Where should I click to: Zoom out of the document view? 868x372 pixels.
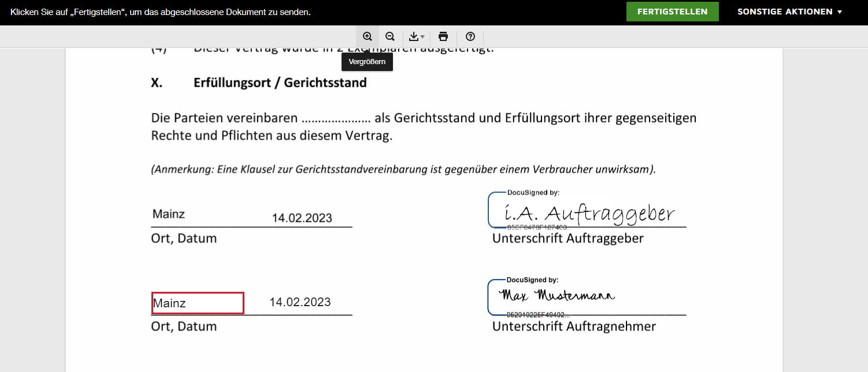[x=390, y=36]
